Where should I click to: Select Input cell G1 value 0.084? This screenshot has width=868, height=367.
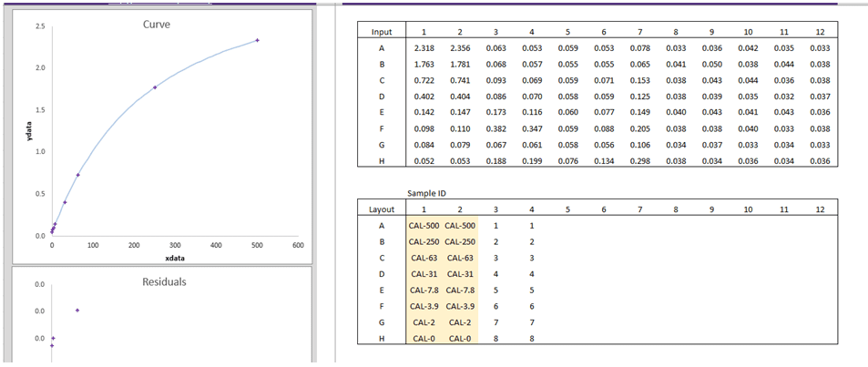pyautogui.click(x=424, y=145)
